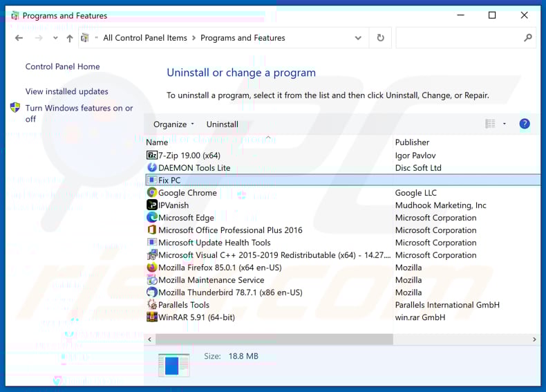This screenshot has width=546, height=392.
Task: Open the view options dropdown arrow
Action: 505,124
